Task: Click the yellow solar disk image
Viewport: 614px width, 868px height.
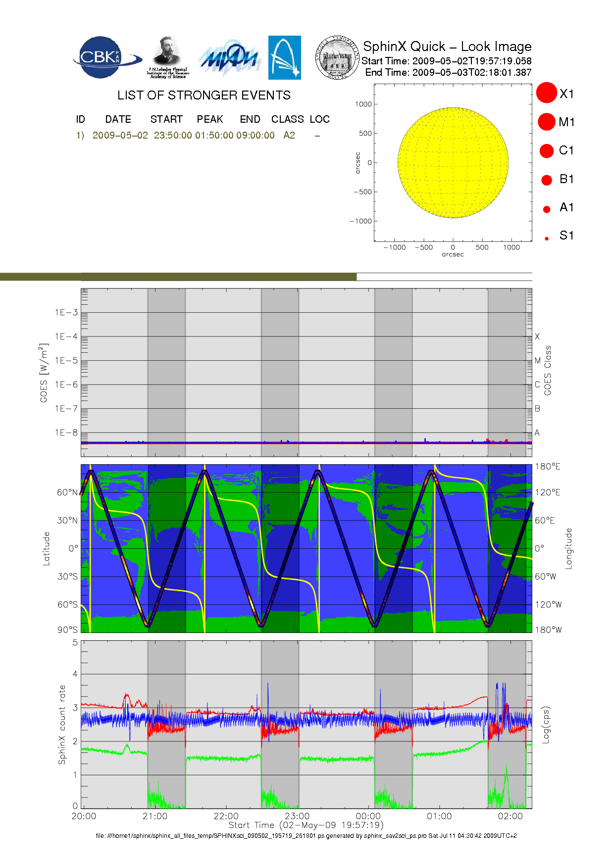Action: pos(453,162)
